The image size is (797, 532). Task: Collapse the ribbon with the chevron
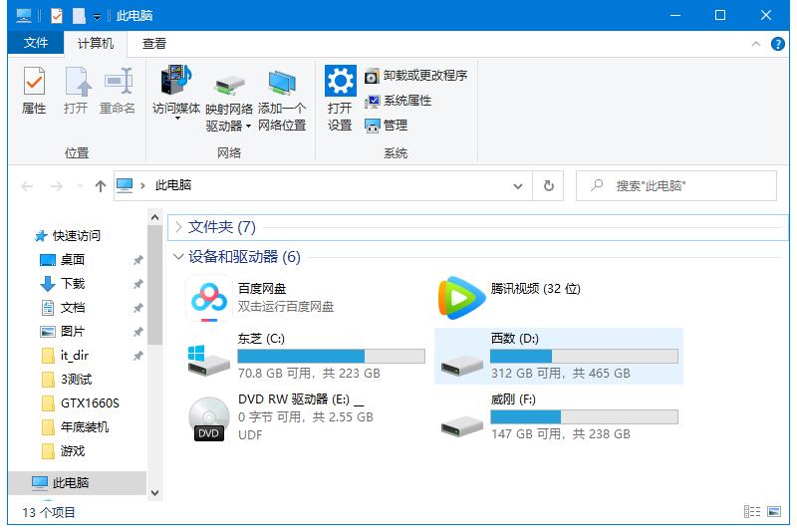pos(756,44)
